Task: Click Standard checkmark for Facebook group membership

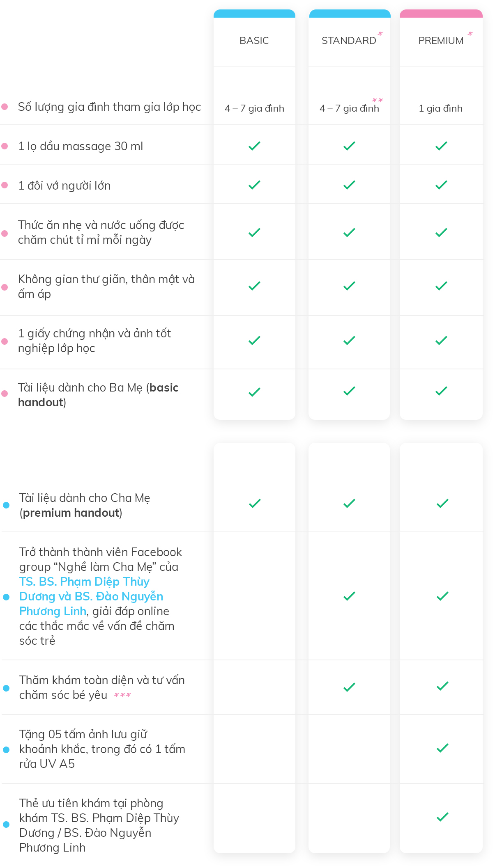Action: tap(349, 596)
